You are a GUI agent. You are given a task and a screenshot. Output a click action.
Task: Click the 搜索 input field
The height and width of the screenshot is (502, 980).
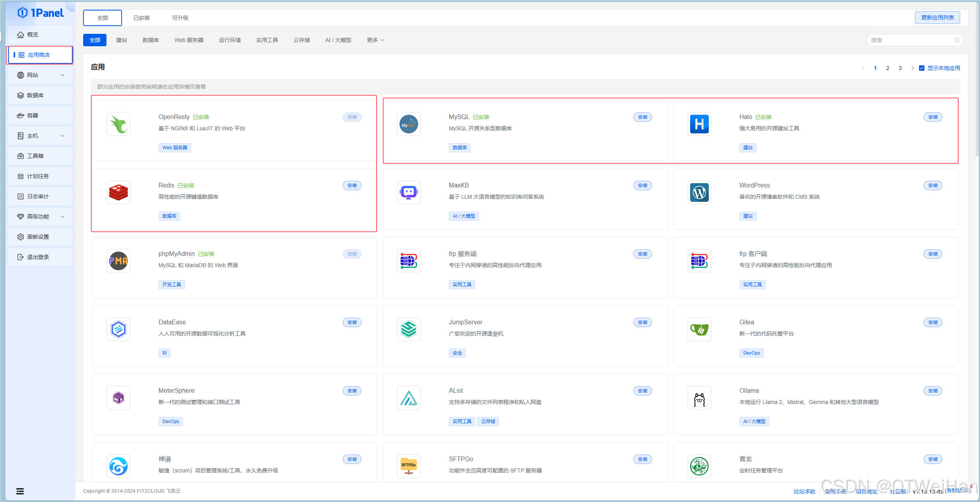[x=915, y=40]
